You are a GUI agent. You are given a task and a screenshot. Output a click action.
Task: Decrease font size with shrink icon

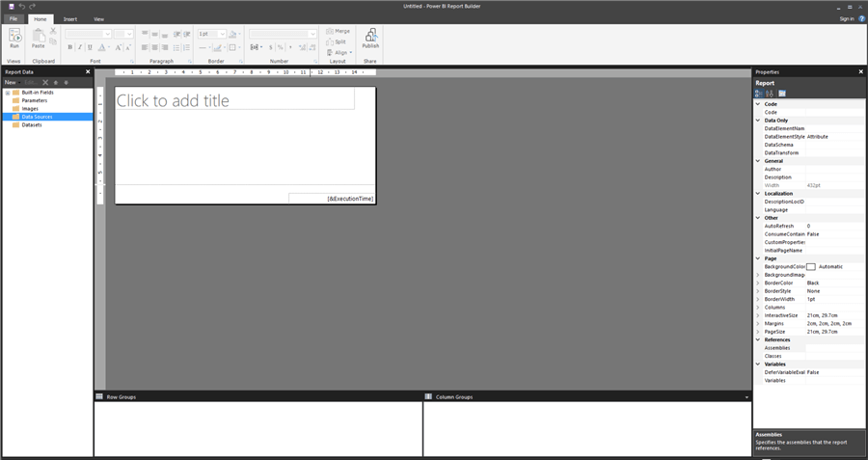127,47
